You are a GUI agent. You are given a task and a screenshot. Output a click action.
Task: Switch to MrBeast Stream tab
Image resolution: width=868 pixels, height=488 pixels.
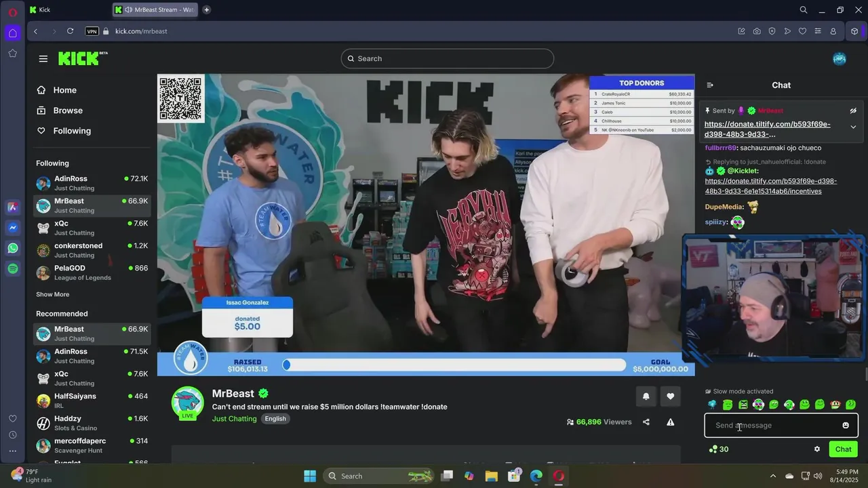point(156,9)
